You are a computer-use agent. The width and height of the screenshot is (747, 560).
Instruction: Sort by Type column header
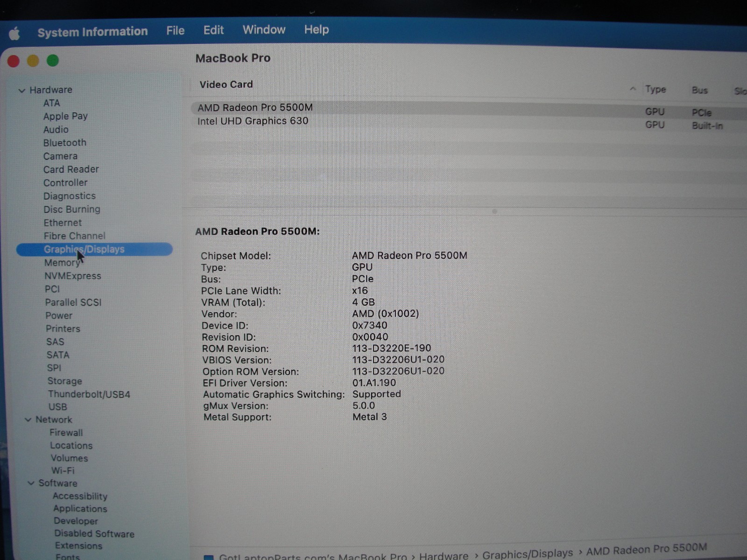(x=655, y=90)
